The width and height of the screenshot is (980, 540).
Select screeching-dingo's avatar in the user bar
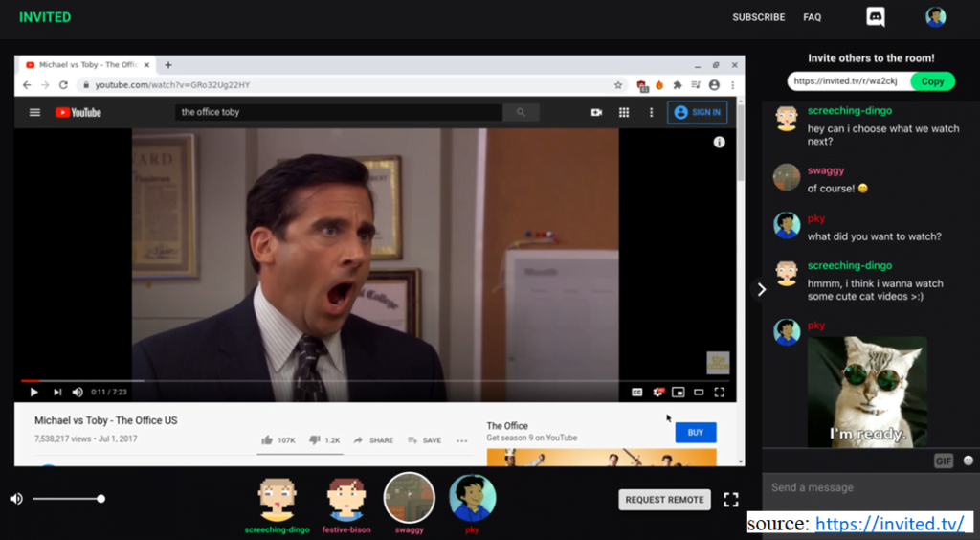(277, 499)
